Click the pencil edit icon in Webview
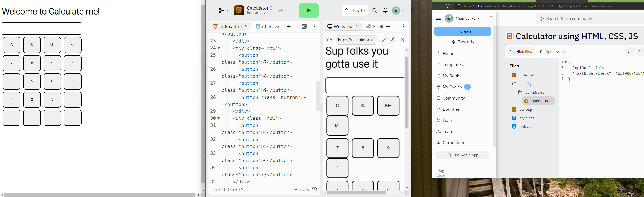Viewport: 644px width, 197px height. 383,40
